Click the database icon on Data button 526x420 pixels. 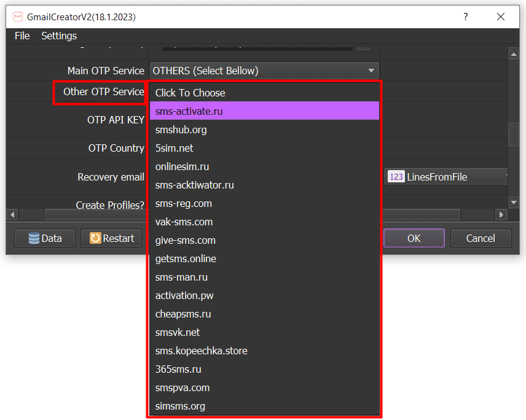[x=34, y=238]
